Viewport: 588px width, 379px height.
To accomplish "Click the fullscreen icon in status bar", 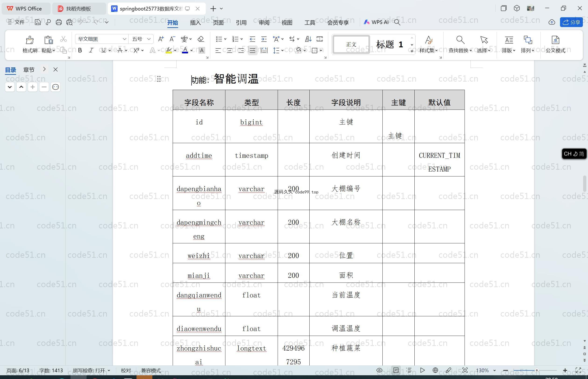I will [578, 370].
